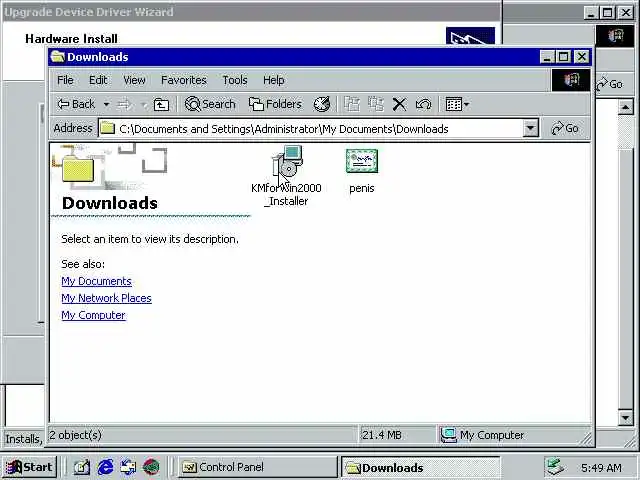This screenshot has width=640, height=480.
Task: Click the Move To toolbar icon
Action: pyautogui.click(x=352, y=104)
